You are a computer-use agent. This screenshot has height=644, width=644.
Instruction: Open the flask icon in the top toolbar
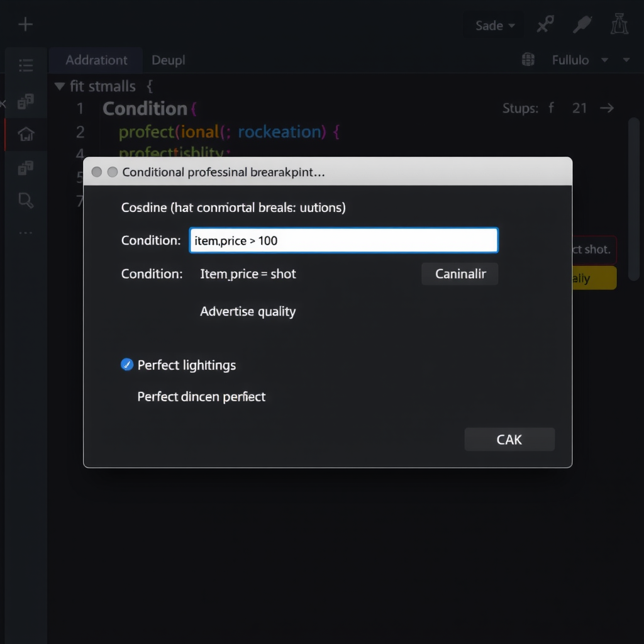(619, 24)
